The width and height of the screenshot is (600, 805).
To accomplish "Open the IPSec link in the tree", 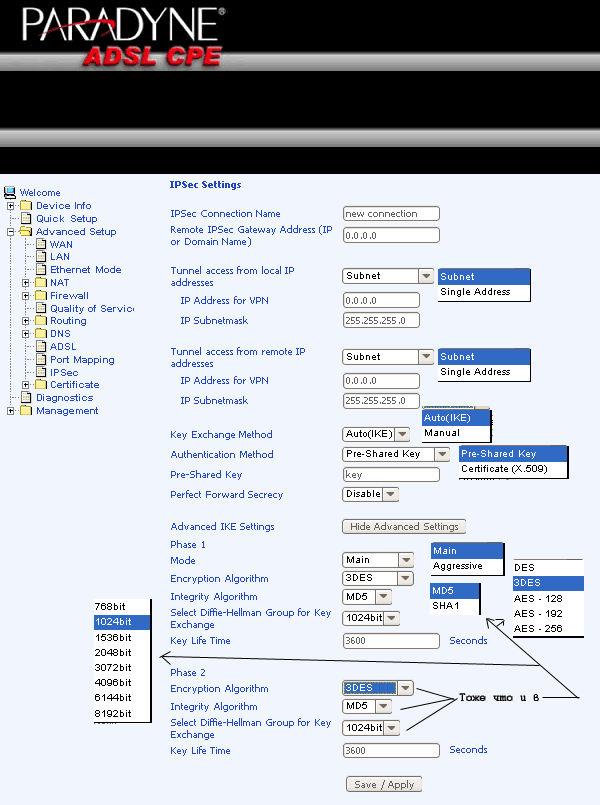I will tap(64, 372).
